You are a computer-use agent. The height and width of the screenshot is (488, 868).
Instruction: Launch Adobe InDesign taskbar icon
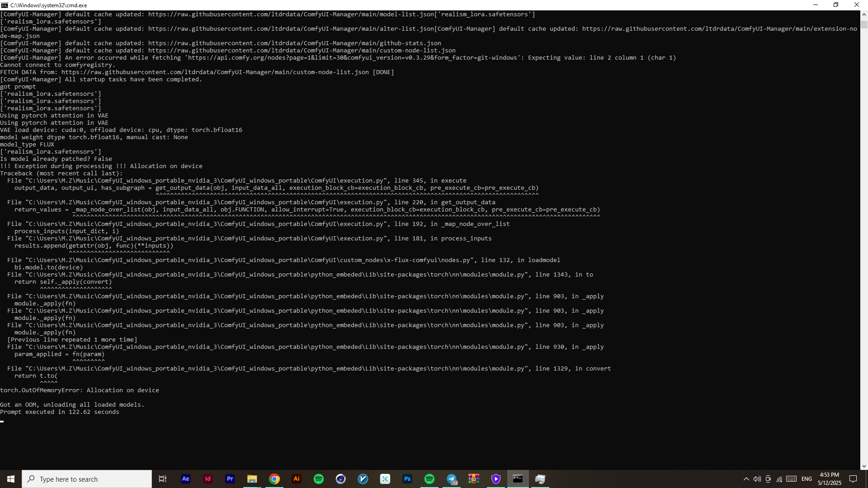(208, 479)
